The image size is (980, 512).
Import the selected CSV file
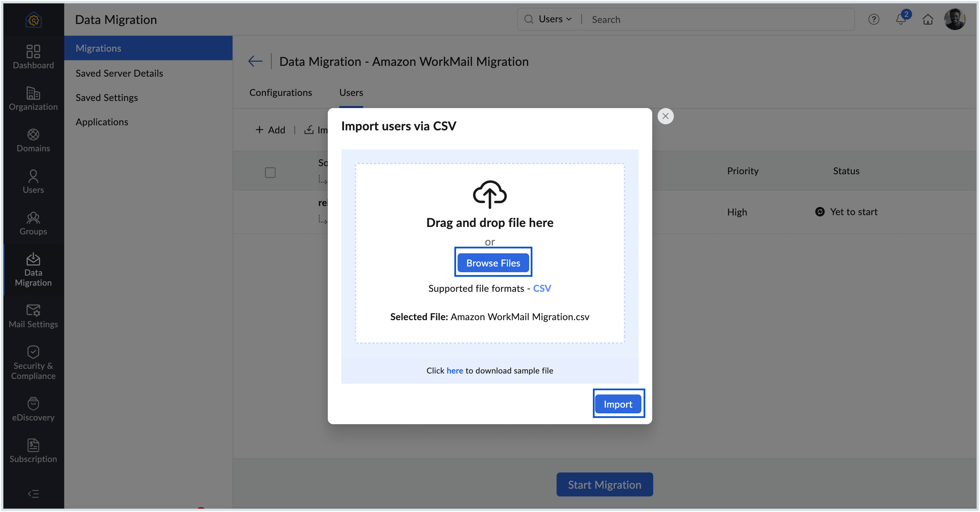coord(618,404)
